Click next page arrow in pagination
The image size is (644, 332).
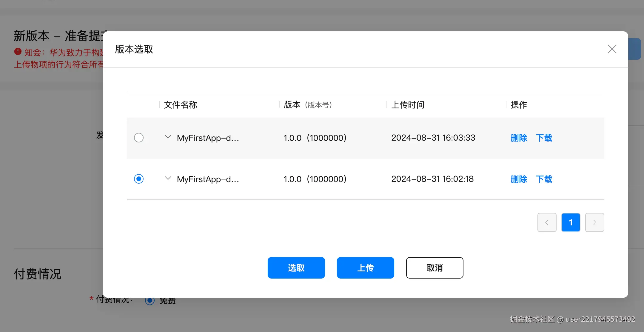pos(594,222)
